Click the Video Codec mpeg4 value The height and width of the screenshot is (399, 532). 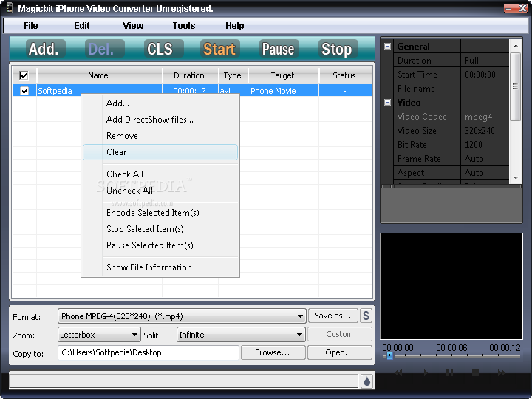click(x=485, y=117)
